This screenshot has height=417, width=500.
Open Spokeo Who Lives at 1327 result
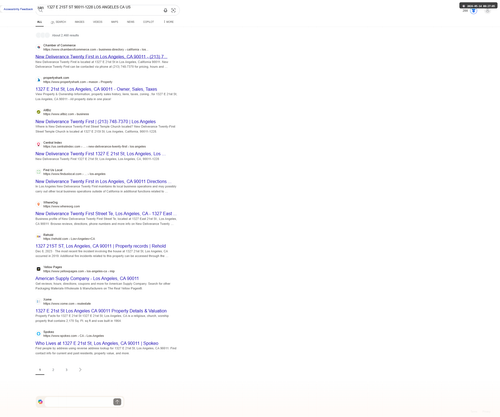[97, 343]
